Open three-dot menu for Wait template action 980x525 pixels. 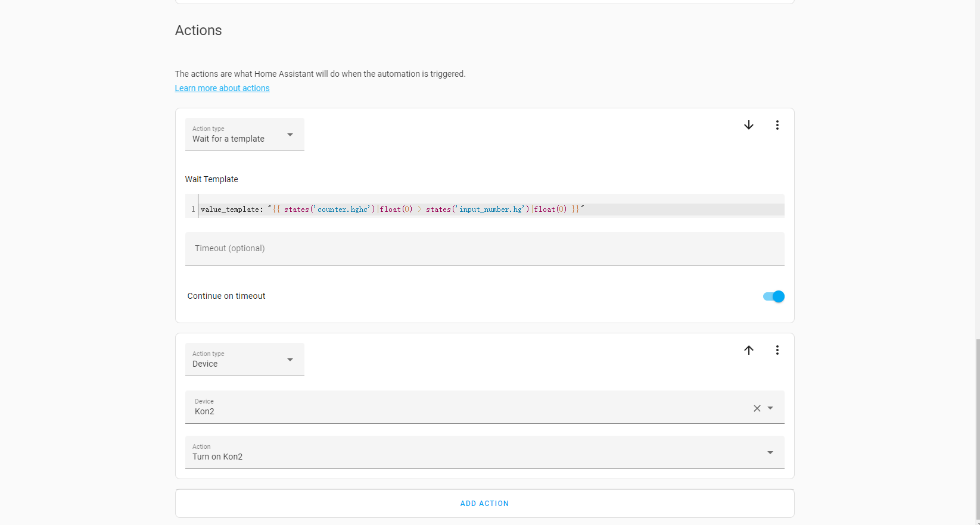(777, 125)
